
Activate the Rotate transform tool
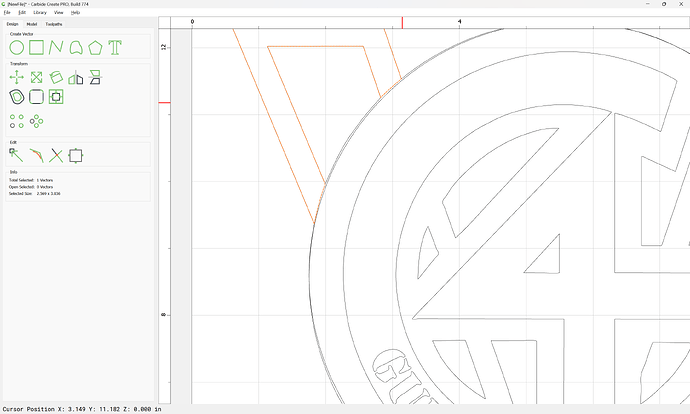56,77
